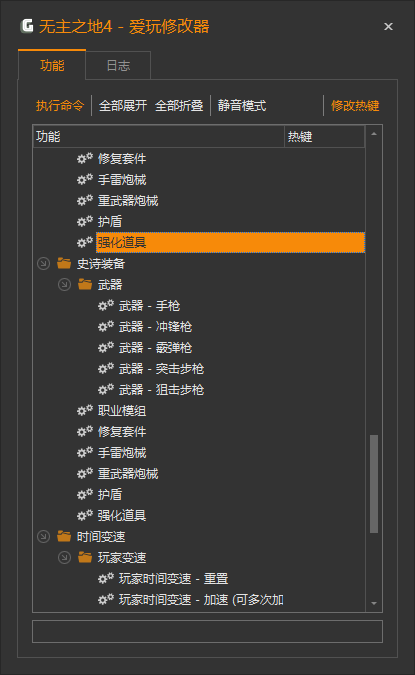Select the 功能 tab
The height and width of the screenshot is (675, 415).
pos(52,65)
